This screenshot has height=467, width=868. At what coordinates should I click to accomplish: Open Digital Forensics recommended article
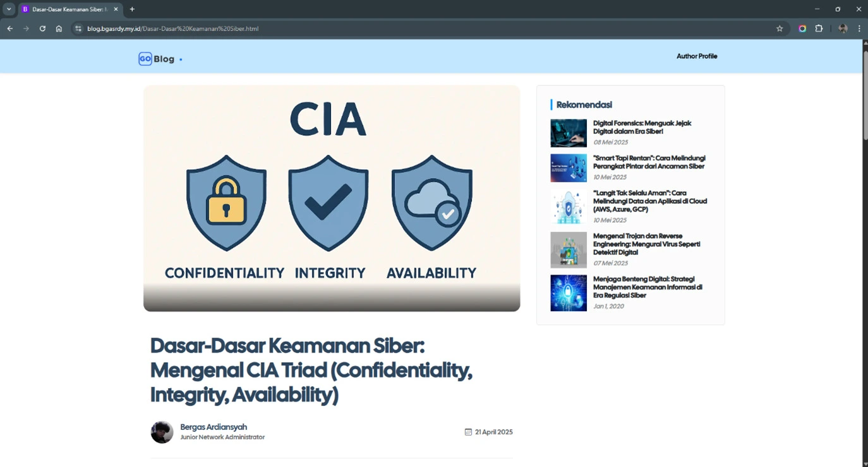pos(642,127)
